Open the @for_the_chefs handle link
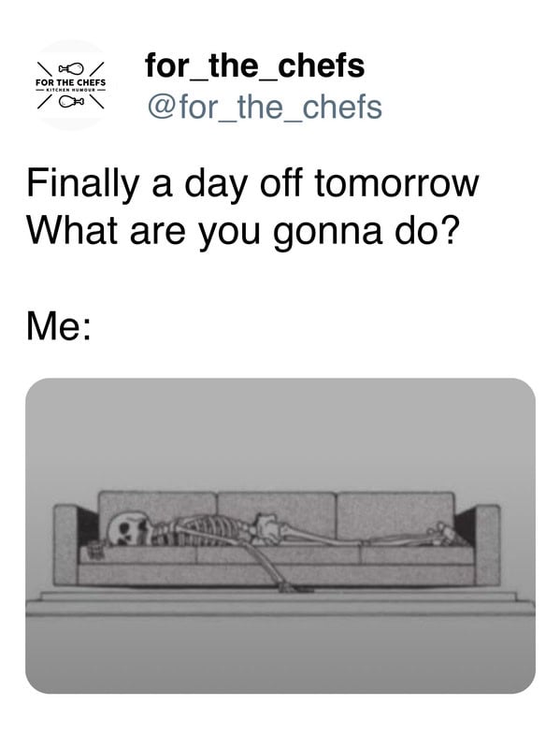 coord(265,107)
